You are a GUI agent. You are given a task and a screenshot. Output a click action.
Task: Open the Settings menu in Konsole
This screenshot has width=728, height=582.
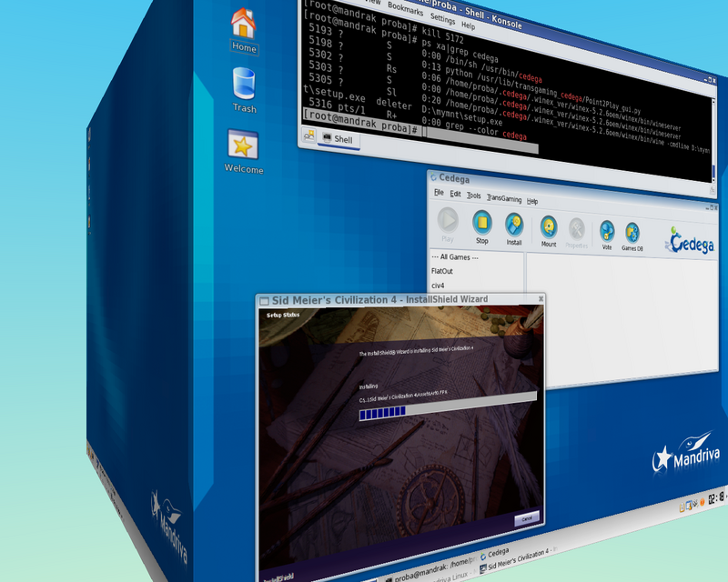[x=442, y=18]
